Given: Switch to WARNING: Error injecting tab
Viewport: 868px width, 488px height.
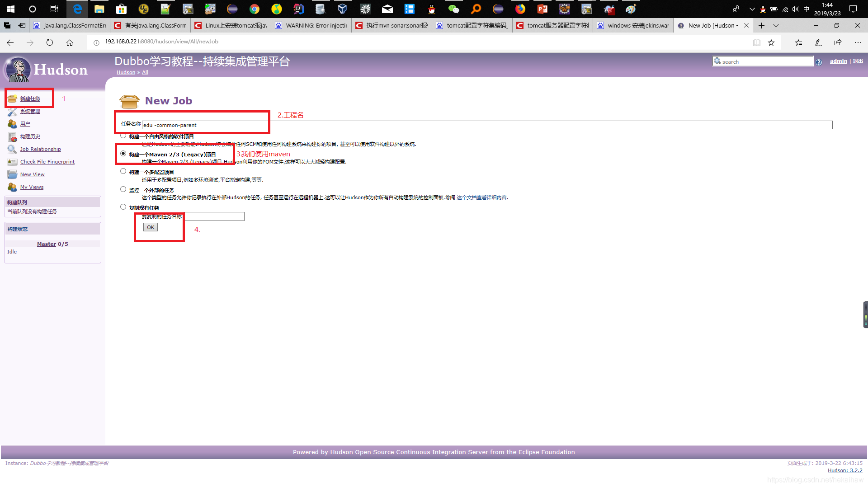Looking at the screenshot, I should [311, 26].
